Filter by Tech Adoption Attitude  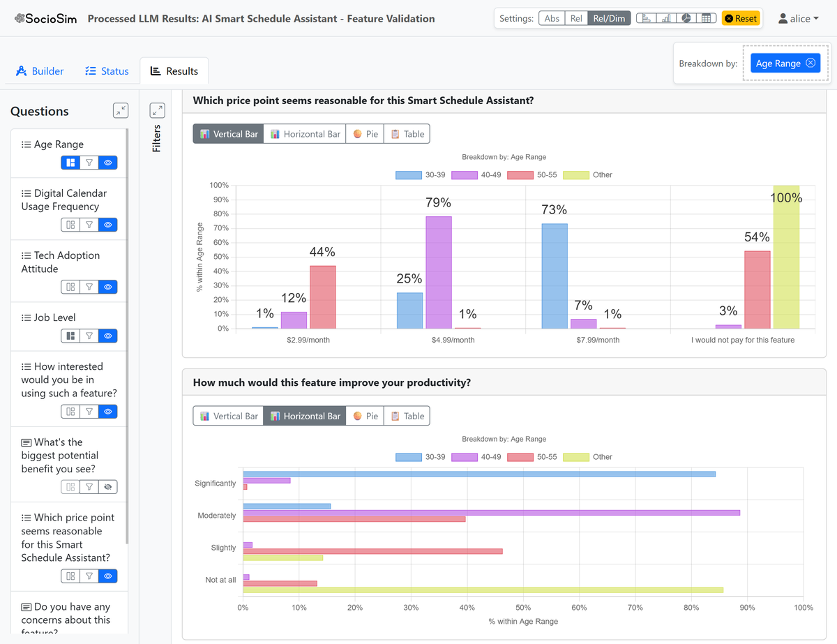[x=89, y=287]
